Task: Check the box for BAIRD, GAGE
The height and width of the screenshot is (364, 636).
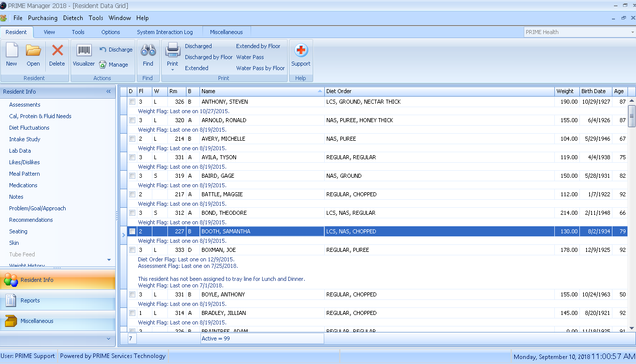Action: (132, 176)
